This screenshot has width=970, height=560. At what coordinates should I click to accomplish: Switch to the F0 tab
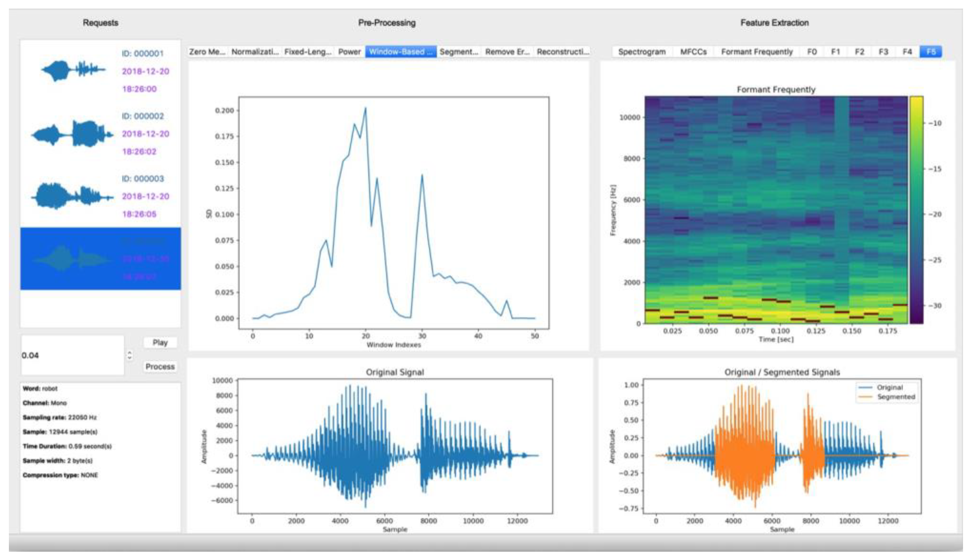[812, 51]
